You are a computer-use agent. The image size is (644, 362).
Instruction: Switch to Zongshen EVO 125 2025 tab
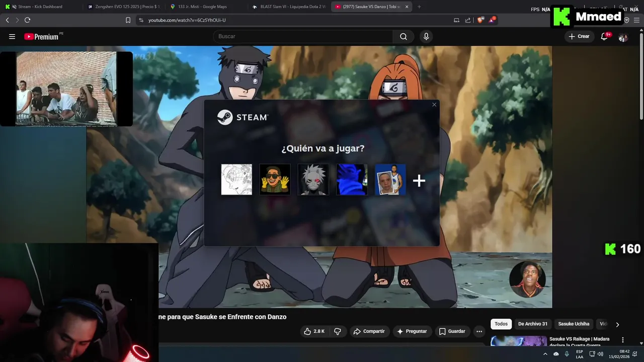(x=123, y=7)
